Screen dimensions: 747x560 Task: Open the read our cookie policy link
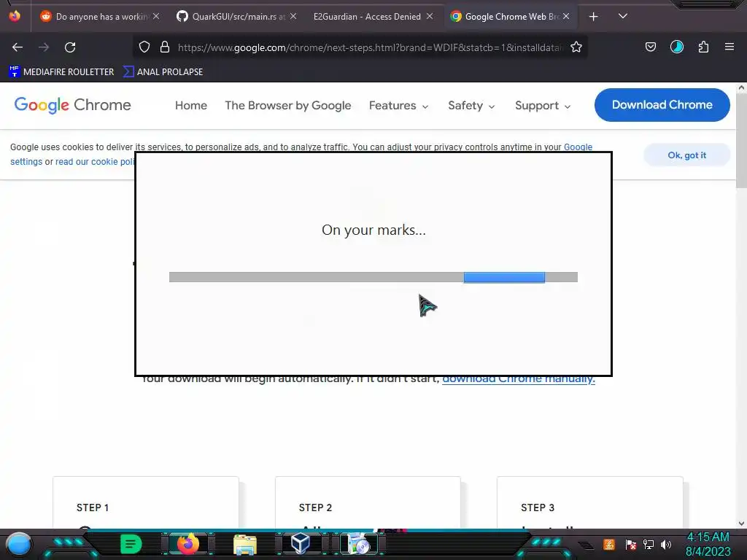pyautogui.click(x=95, y=161)
